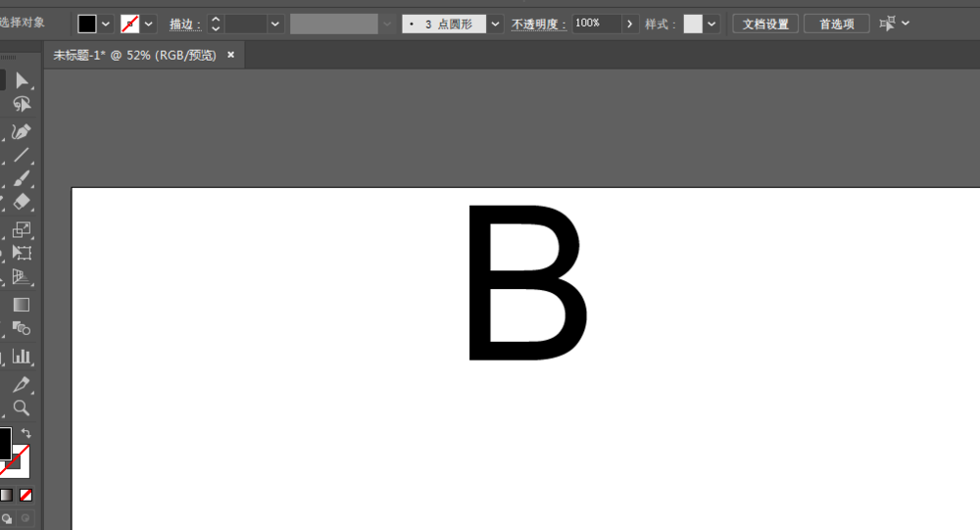Select the Perspective Grid tool
This screenshot has width=980, height=530.
pyautogui.click(x=22, y=277)
